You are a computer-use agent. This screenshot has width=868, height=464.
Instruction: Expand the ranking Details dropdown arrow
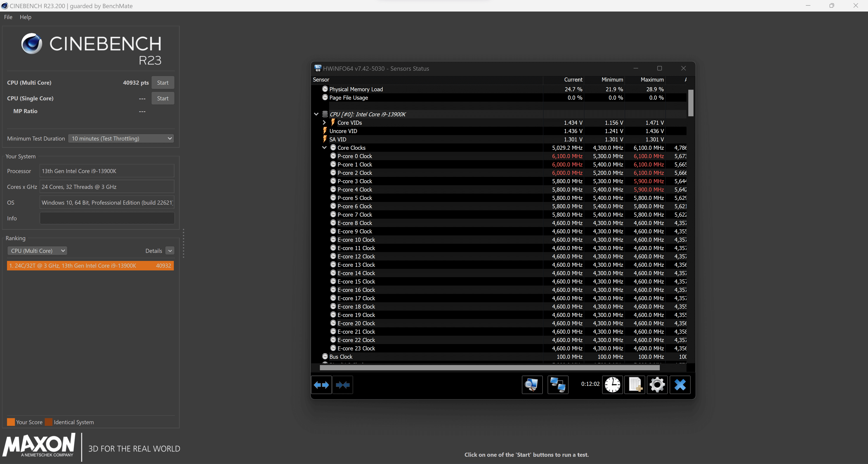pyautogui.click(x=170, y=251)
